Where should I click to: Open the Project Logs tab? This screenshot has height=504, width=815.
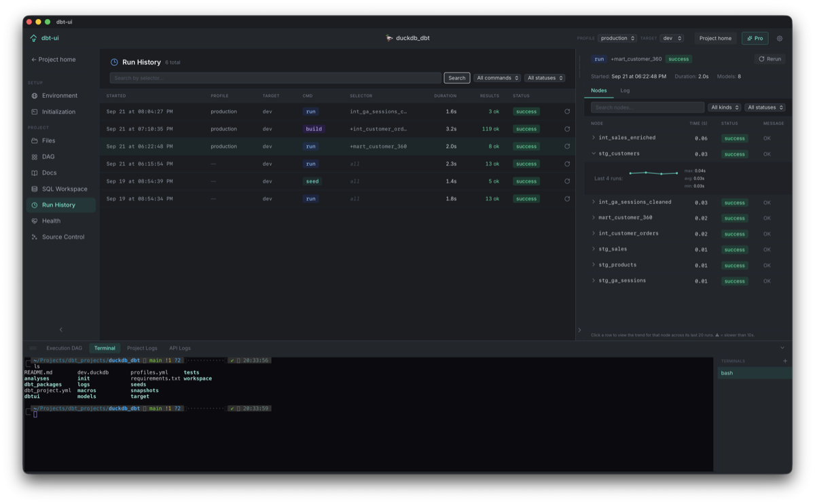pos(142,348)
